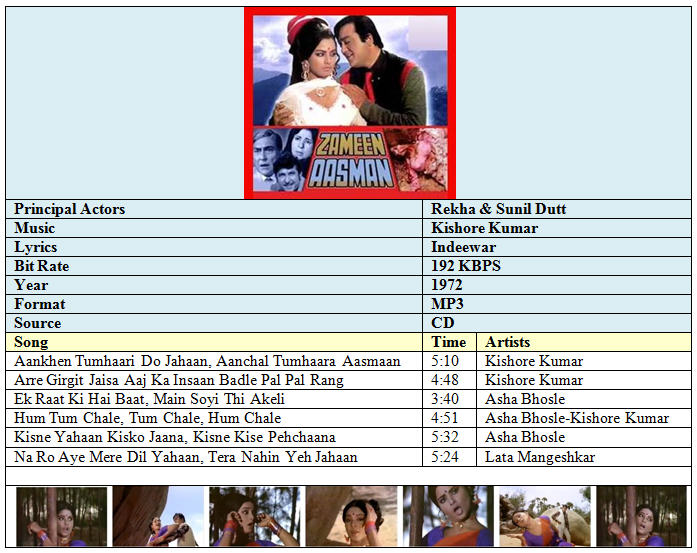Select song 'Na Ro Aye Mere Dil Yahaan'

[186, 457]
